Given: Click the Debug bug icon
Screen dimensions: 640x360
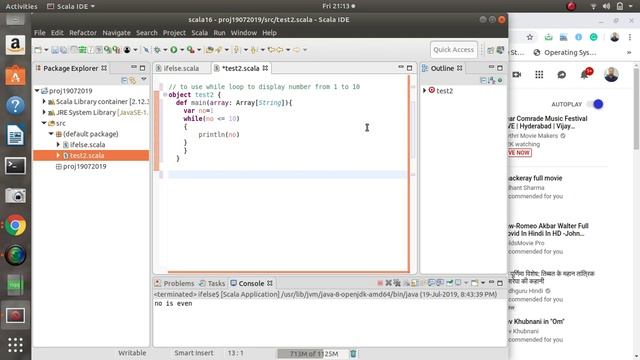Looking at the screenshot, I should [157, 50].
